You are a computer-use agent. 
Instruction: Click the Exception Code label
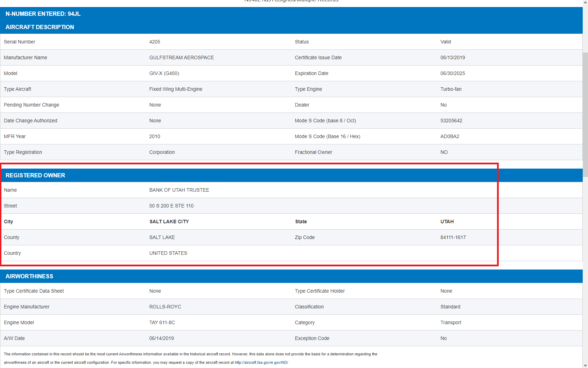tap(312, 338)
